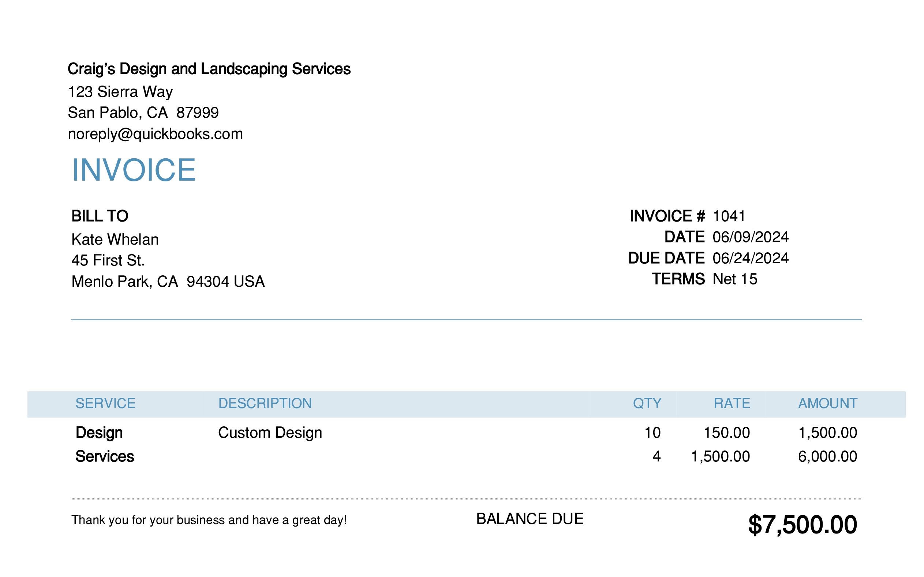Select the Custom Design description text
Image resolution: width=924 pixels, height=577 pixels.
pyautogui.click(x=270, y=433)
